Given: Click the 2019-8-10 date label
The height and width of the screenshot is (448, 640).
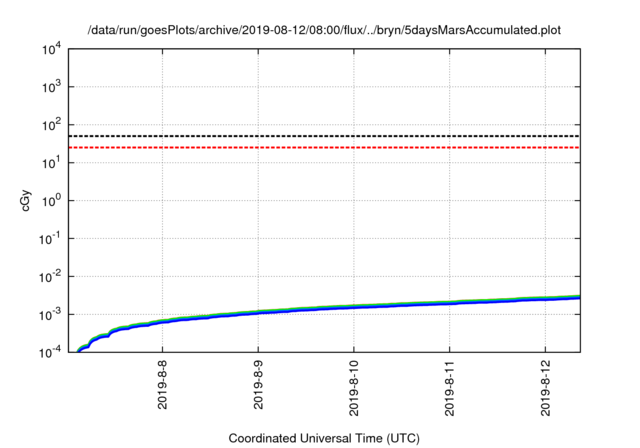Looking at the screenshot, I should pyautogui.click(x=354, y=388).
